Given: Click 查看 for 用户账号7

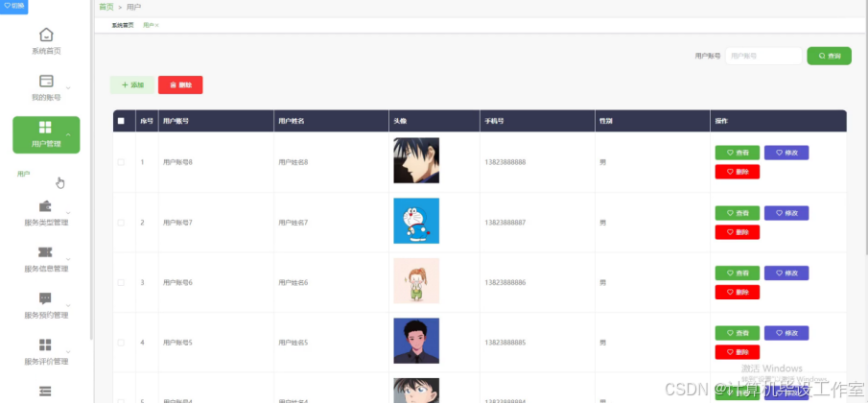Looking at the screenshot, I should 738,213.
